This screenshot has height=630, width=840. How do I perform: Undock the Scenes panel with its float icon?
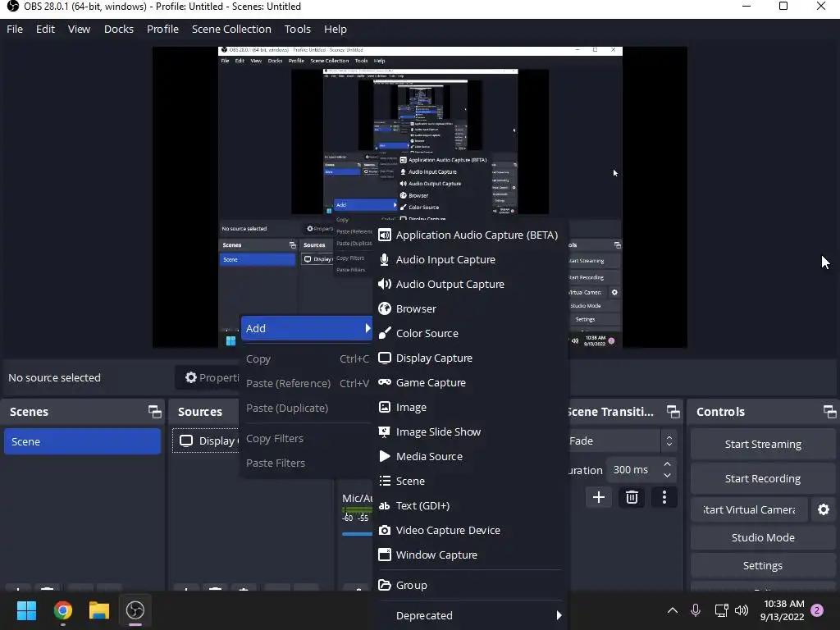tap(154, 412)
